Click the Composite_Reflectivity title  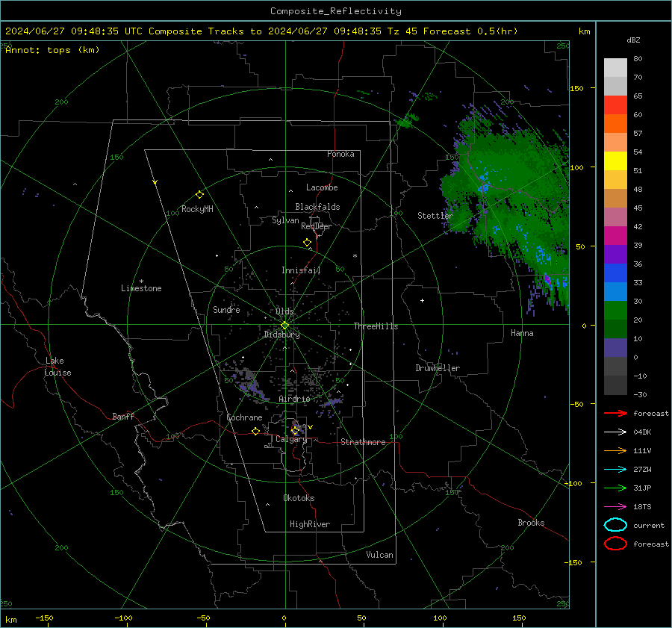335,11
